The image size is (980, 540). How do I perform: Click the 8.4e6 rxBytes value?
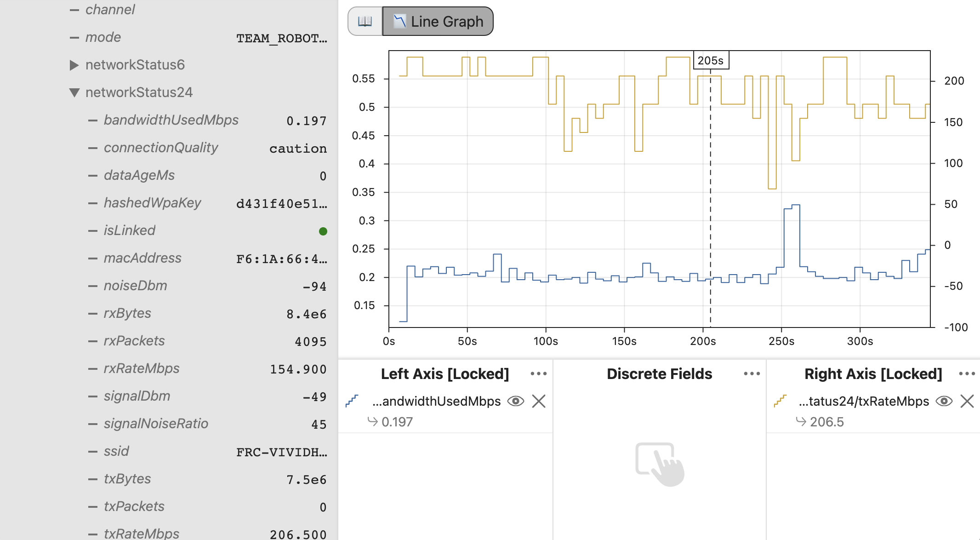click(307, 314)
